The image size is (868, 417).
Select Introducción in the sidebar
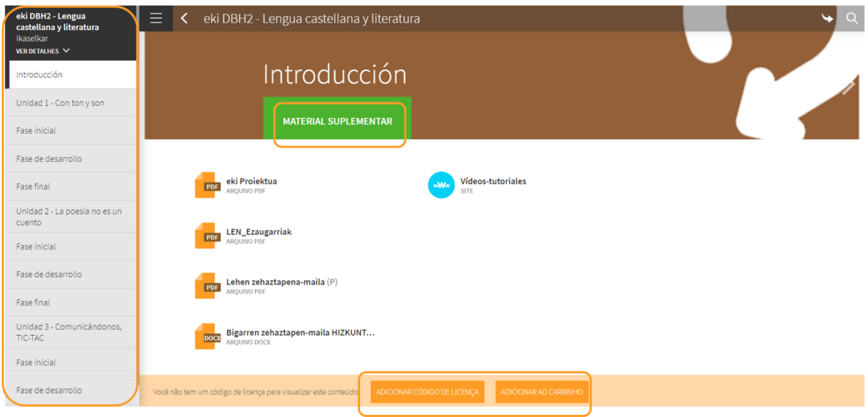coord(40,75)
